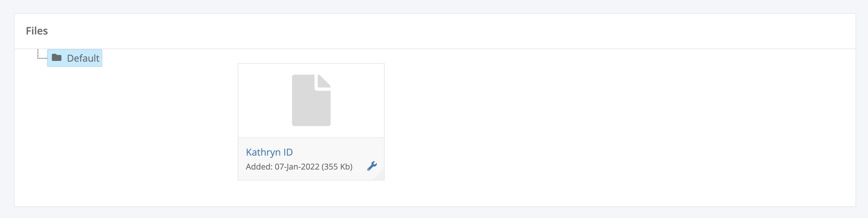Screen dimensions: 868x218
Task: Click the dark folder glyph beside Default
Action: pyautogui.click(x=57, y=58)
